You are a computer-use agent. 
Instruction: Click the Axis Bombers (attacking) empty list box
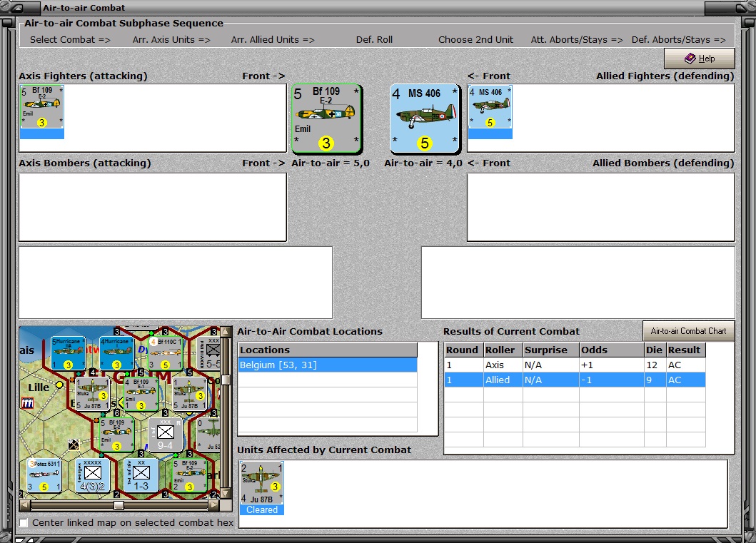coord(153,207)
